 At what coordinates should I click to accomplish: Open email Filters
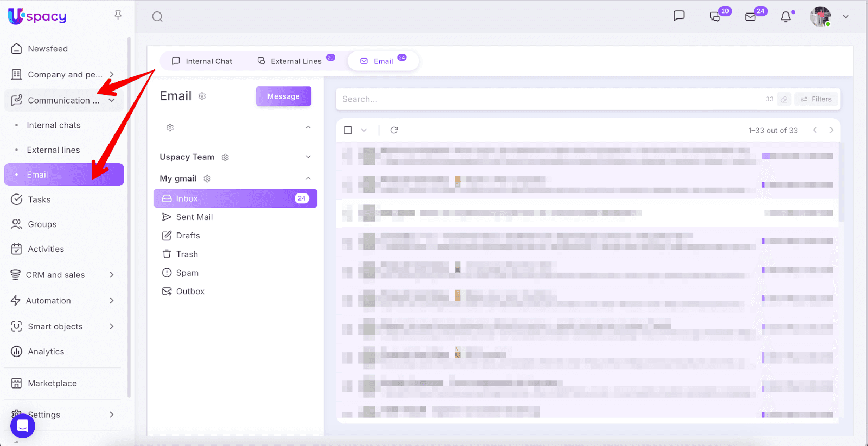coord(816,99)
